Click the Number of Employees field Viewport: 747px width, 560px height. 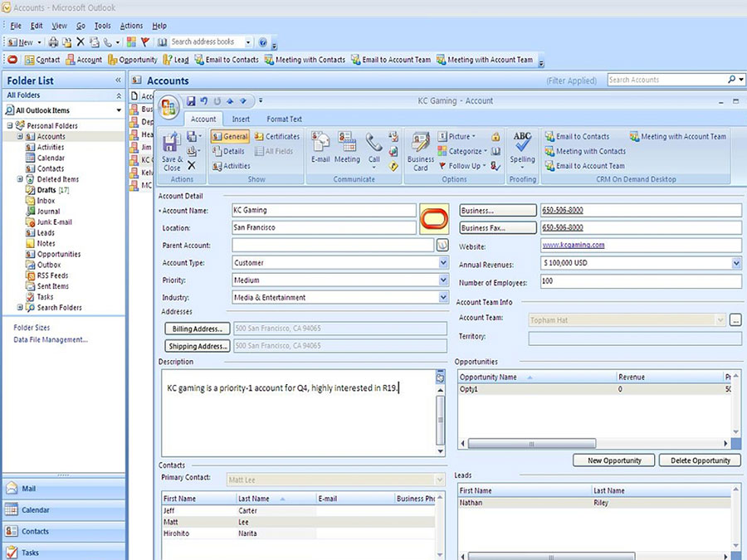(x=641, y=281)
